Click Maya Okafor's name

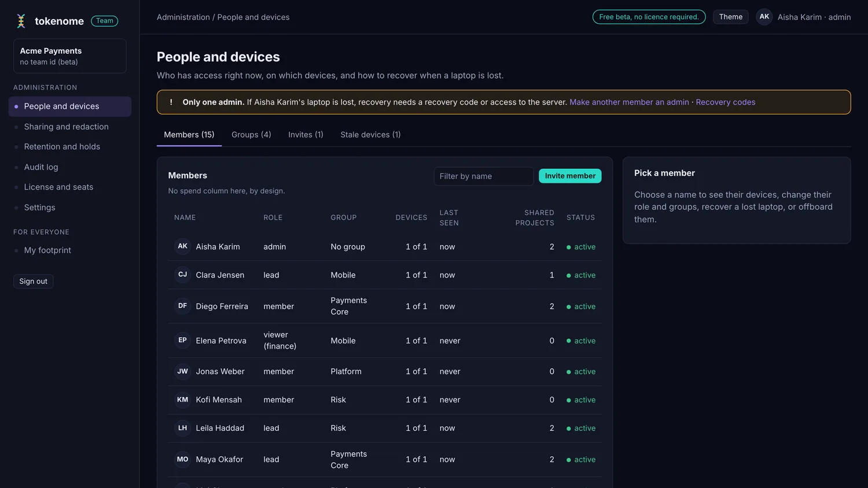(x=219, y=460)
